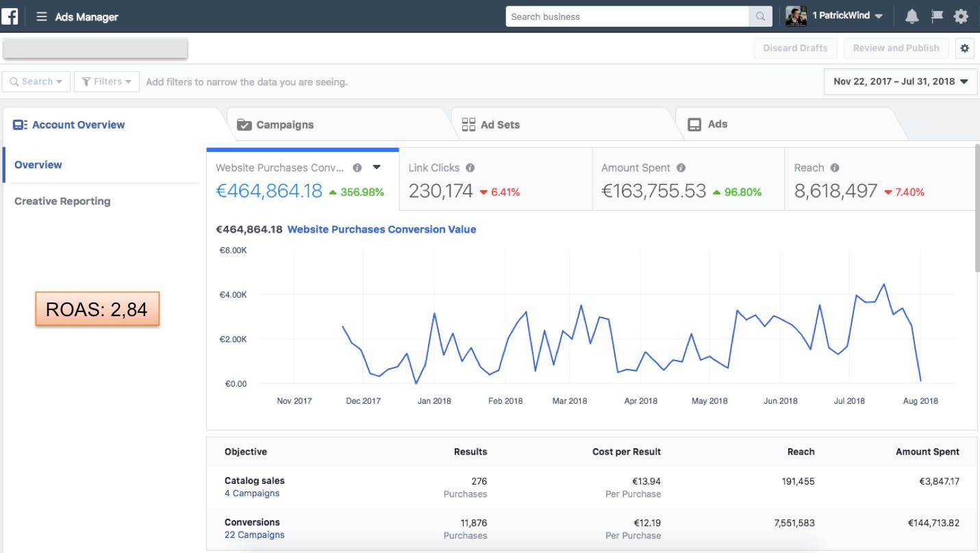
Task: Show info for Link Clicks metric
Action: coord(470,168)
